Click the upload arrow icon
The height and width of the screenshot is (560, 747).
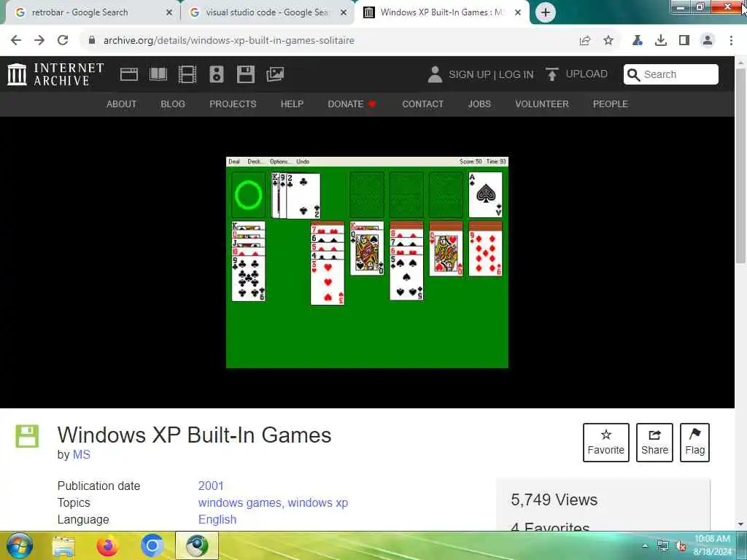(x=551, y=74)
